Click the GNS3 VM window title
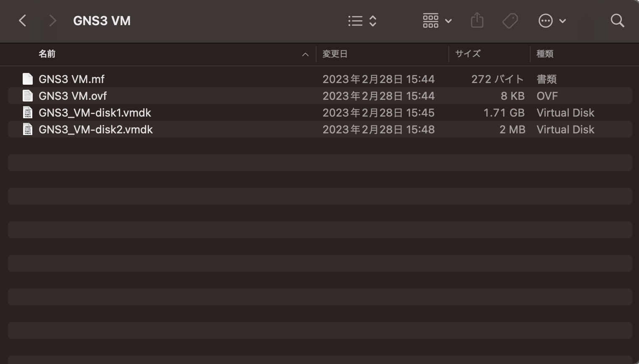The width and height of the screenshot is (639, 364). pyautogui.click(x=102, y=21)
